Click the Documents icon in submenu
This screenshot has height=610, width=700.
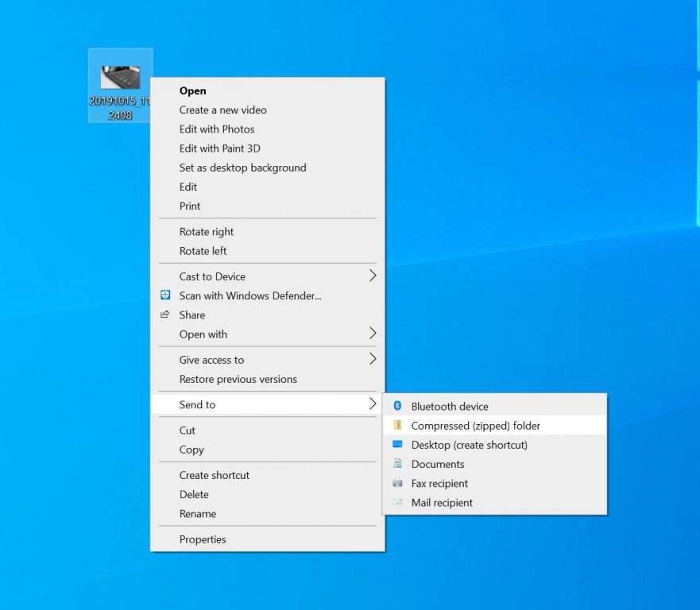398,464
